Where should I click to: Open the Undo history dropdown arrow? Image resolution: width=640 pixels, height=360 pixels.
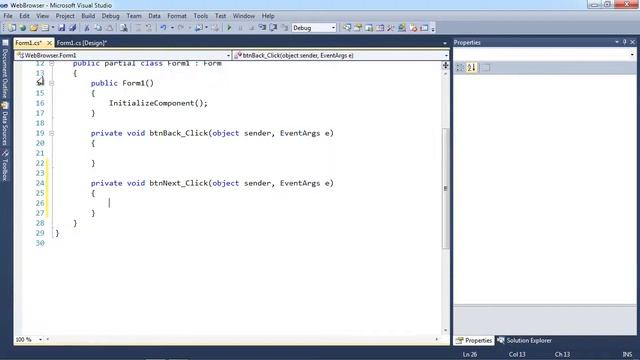tap(172, 28)
